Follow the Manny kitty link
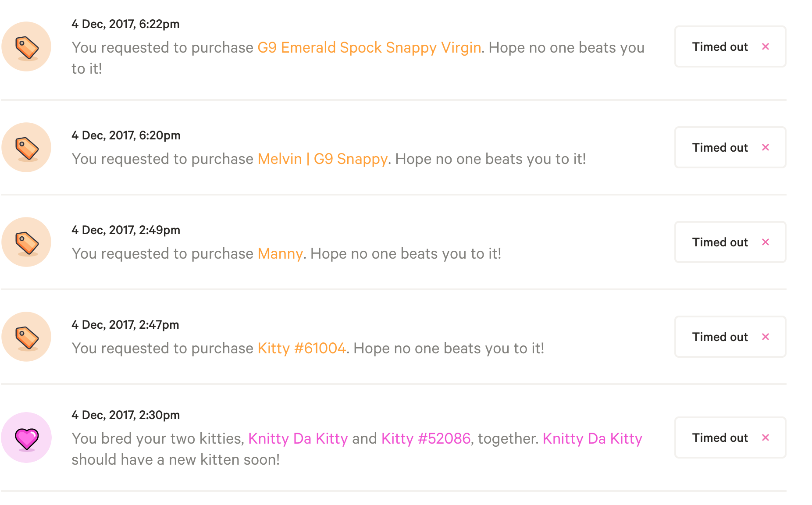The height and width of the screenshot is (505, 812). pos(280,254)
